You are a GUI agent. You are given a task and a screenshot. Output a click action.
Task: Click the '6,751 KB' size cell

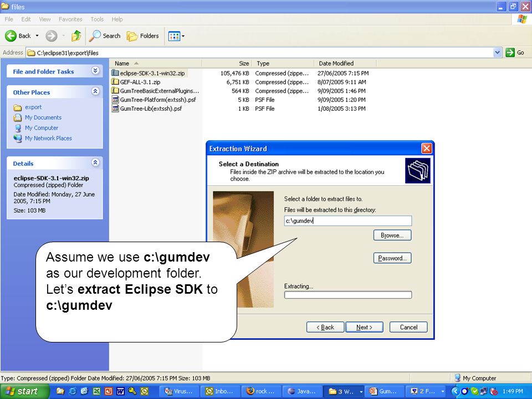click(x=238, y=82)
